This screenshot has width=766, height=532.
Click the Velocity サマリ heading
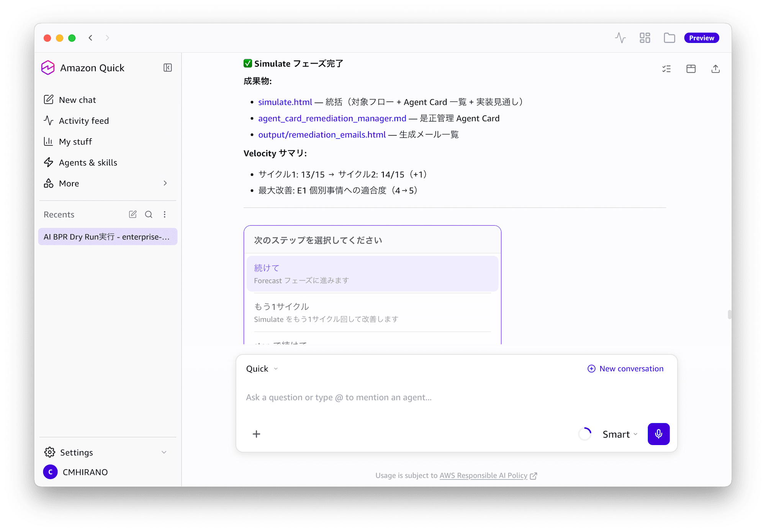(275, 153)
